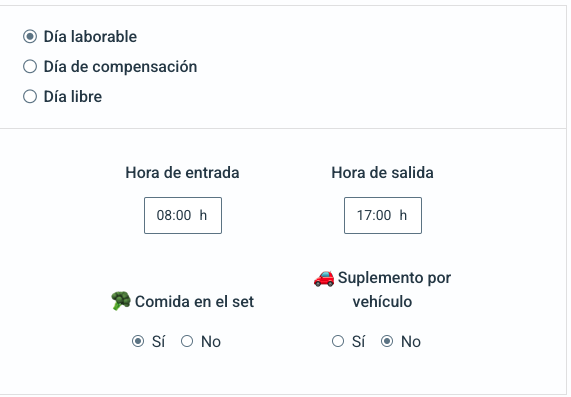571x397 pixels.
Task: Click the 'h' unit in the salida field
Action: click(403, 215)
